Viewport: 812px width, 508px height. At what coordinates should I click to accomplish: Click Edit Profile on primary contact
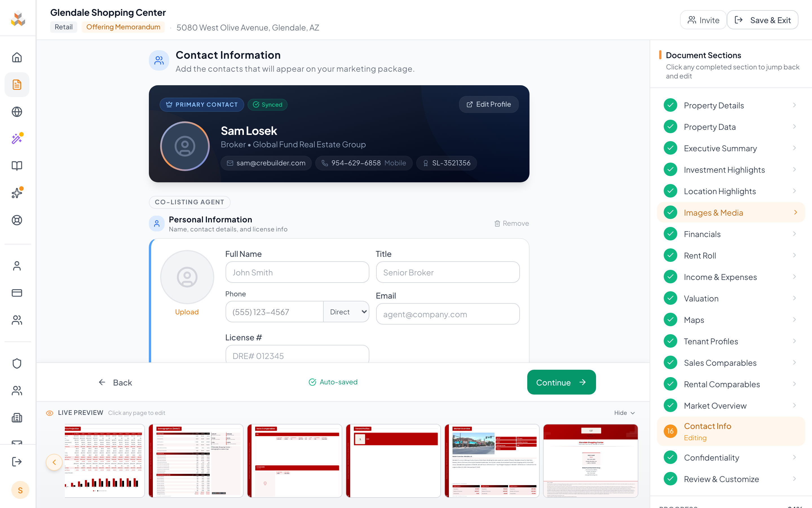(489, 104)
